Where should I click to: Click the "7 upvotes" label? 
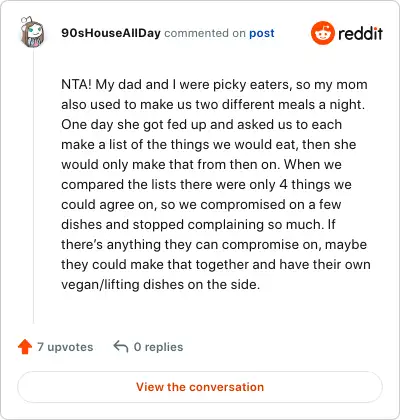[65, 347]
